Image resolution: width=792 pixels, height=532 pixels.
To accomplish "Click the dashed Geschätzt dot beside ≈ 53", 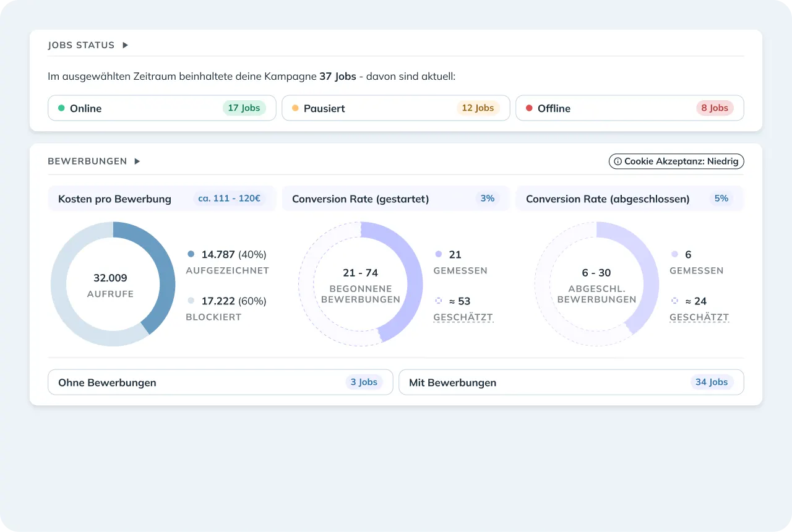I will point(439,301).
